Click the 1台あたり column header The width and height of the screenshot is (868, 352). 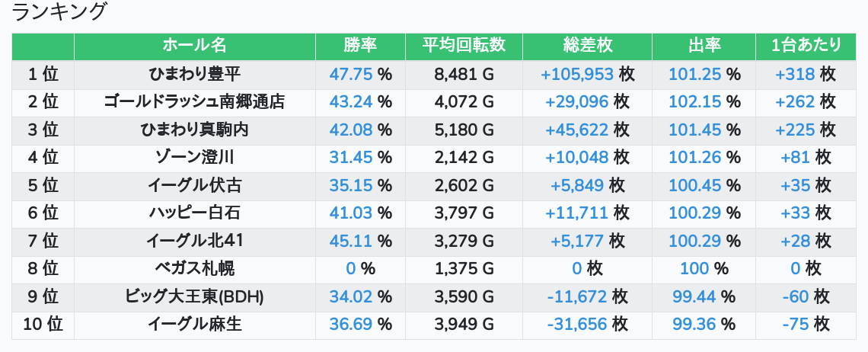[806, 46]
